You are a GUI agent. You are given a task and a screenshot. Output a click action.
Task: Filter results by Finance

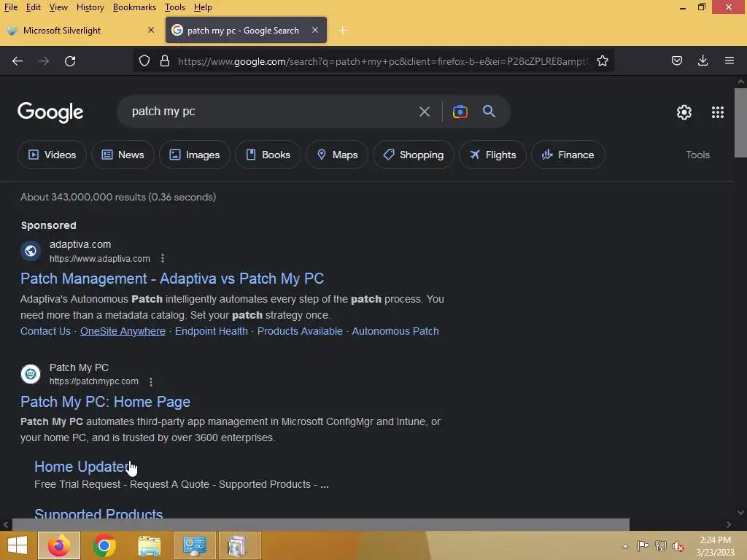pos(568,155)
